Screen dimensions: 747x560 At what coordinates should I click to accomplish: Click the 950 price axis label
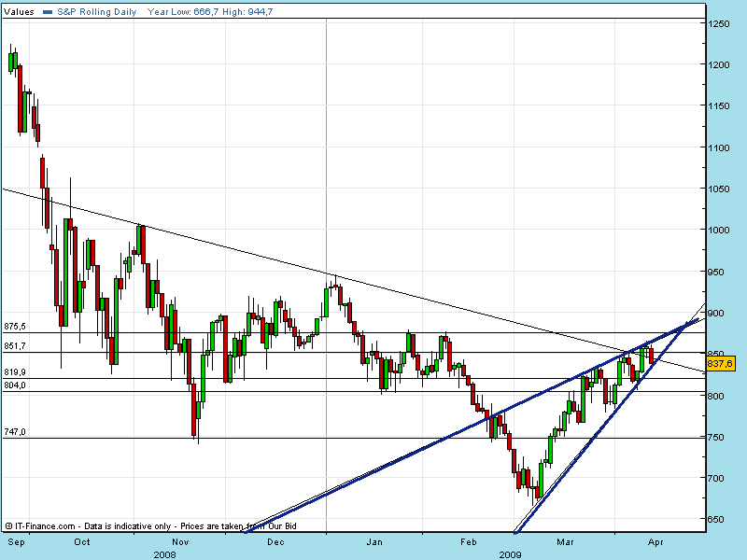click(718, 272)
